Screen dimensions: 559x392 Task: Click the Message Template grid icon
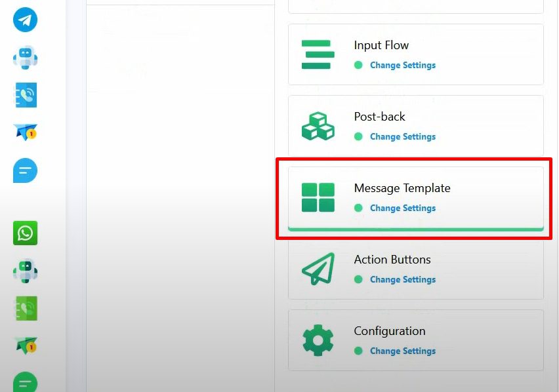pyautogui.click(x=318, y=197)
